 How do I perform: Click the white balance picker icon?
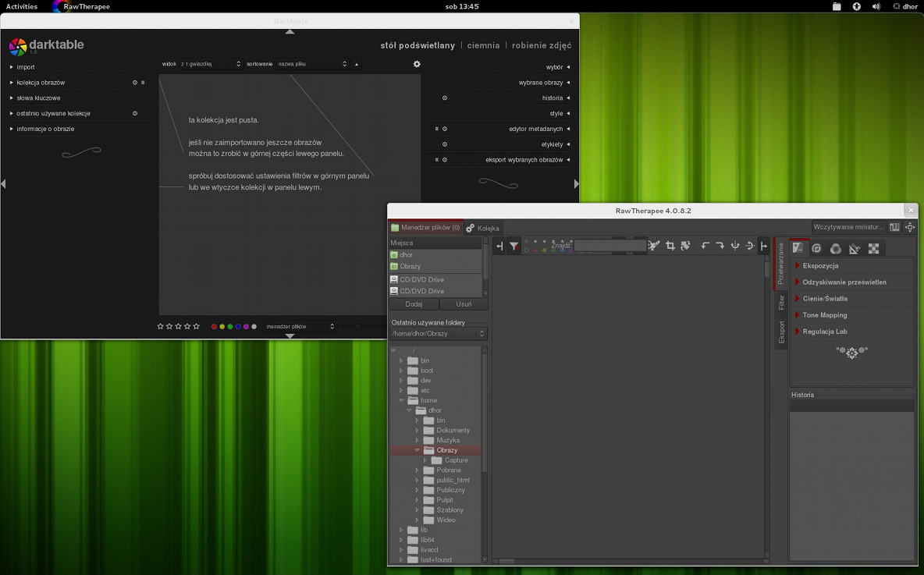click(x=653, y=246)
